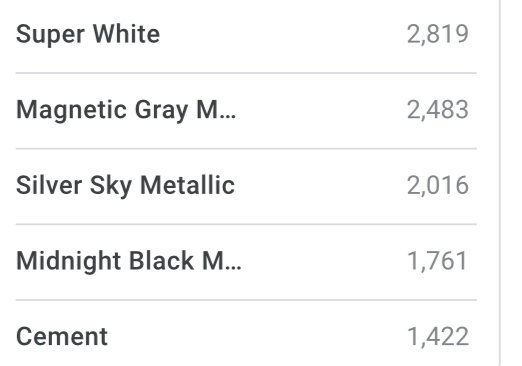Viewport: 522px width, 366px height.
Task: Click the 2,483 count beside Magnetic Gray
Action: tap(438, 110)
